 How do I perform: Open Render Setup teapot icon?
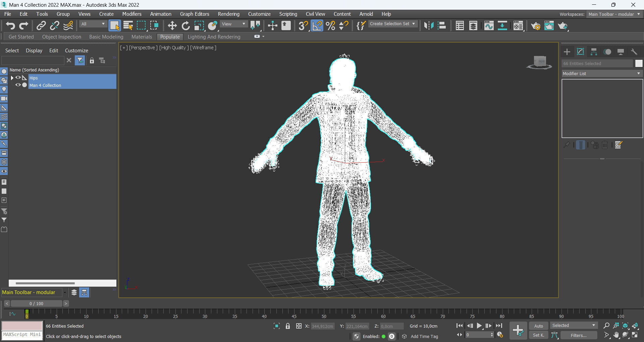tap(536, 26)
